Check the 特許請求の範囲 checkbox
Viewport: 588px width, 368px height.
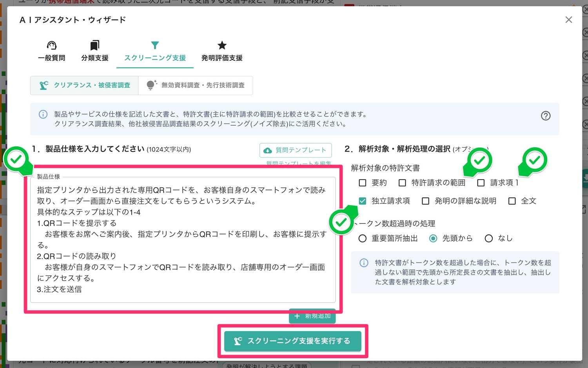pyautogui.click(x=402, y=183)
